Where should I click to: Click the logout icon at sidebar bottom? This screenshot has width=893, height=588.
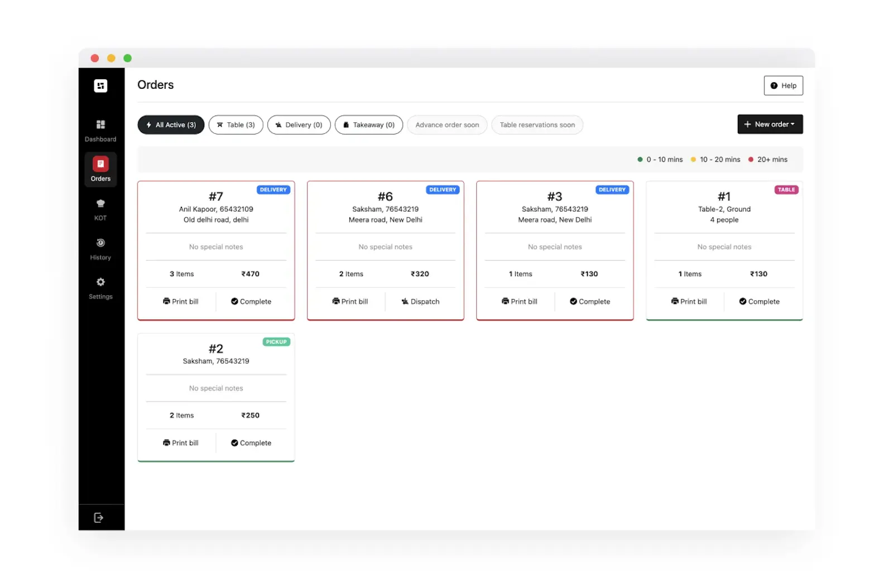coord(99,518)
